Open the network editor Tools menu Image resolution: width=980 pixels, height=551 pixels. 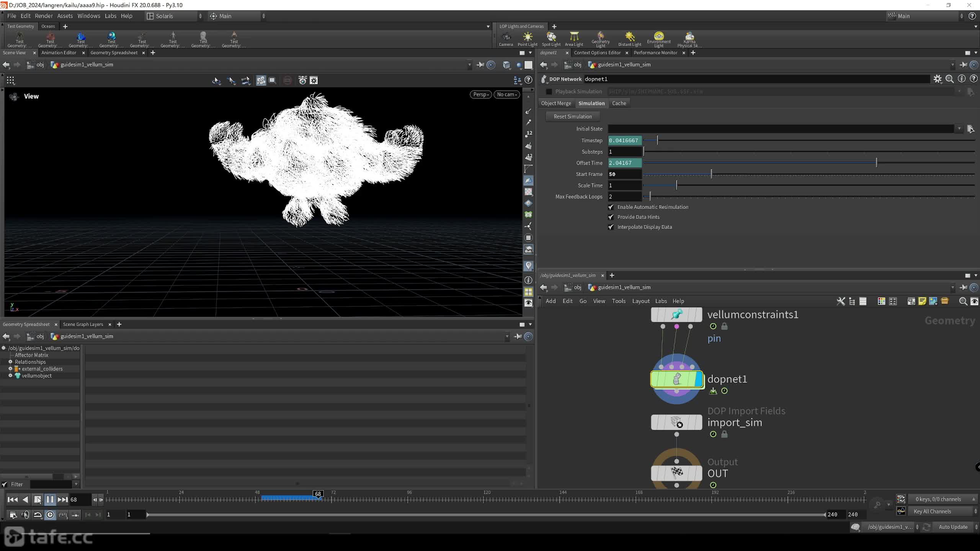(x=619, y=301)
